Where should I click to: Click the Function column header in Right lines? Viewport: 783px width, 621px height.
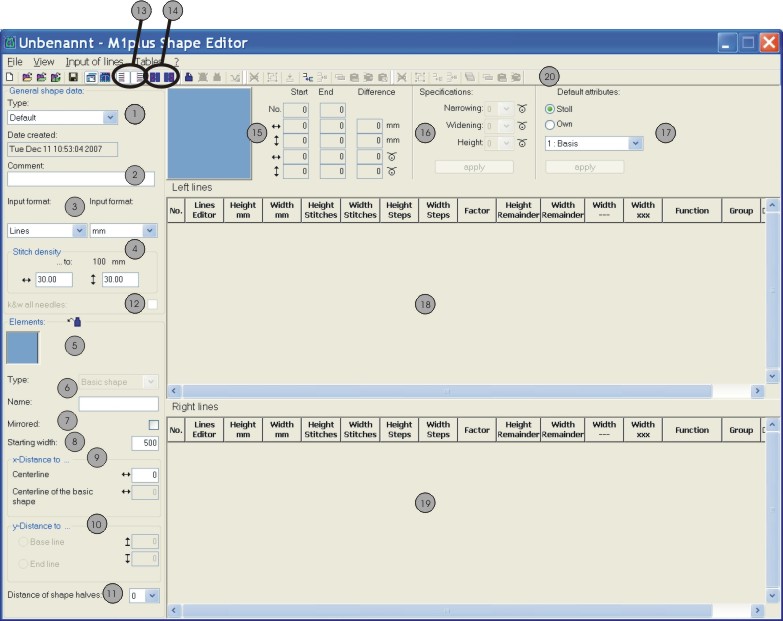[x=691, y=430]
